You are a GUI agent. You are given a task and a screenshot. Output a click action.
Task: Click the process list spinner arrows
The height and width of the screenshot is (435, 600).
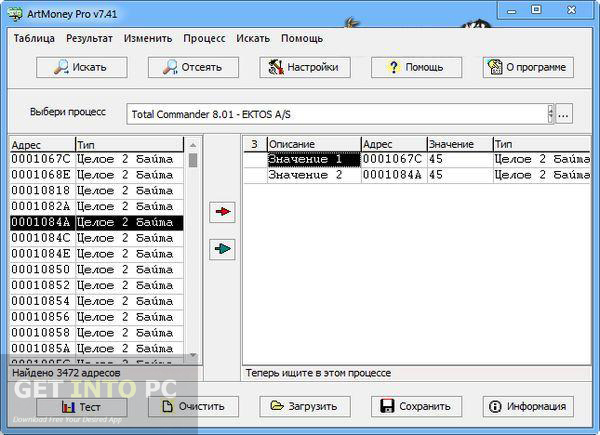pos(551,114)
